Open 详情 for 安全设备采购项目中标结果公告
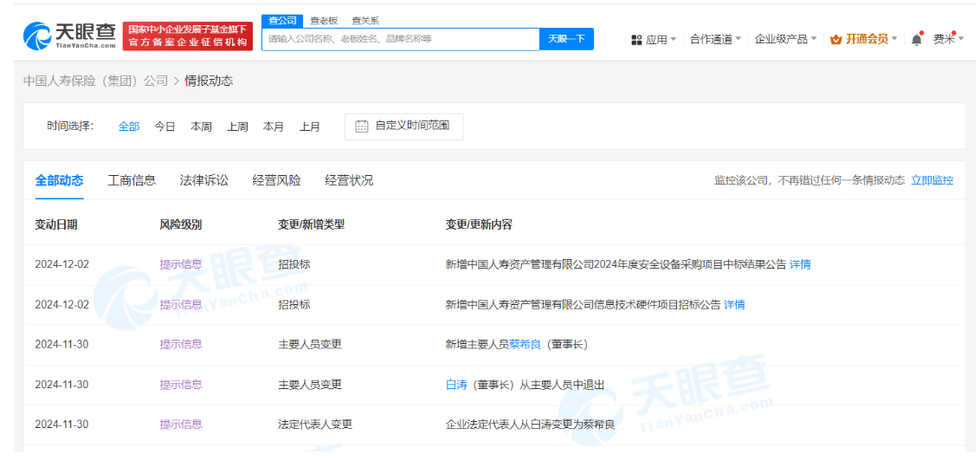This screenshot has width=980, height=461. tap(800, 264)
